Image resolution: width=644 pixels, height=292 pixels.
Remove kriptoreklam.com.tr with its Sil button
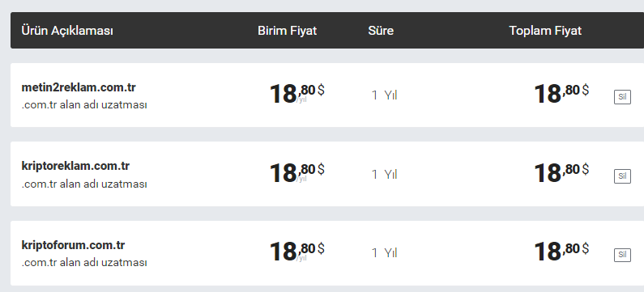click(x=622, y=176)
